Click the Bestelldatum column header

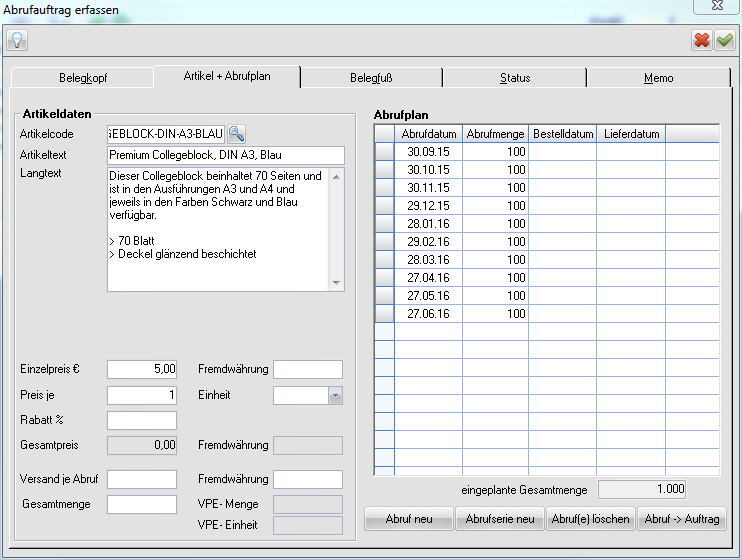pyautogui.click(x=563, y=134)
